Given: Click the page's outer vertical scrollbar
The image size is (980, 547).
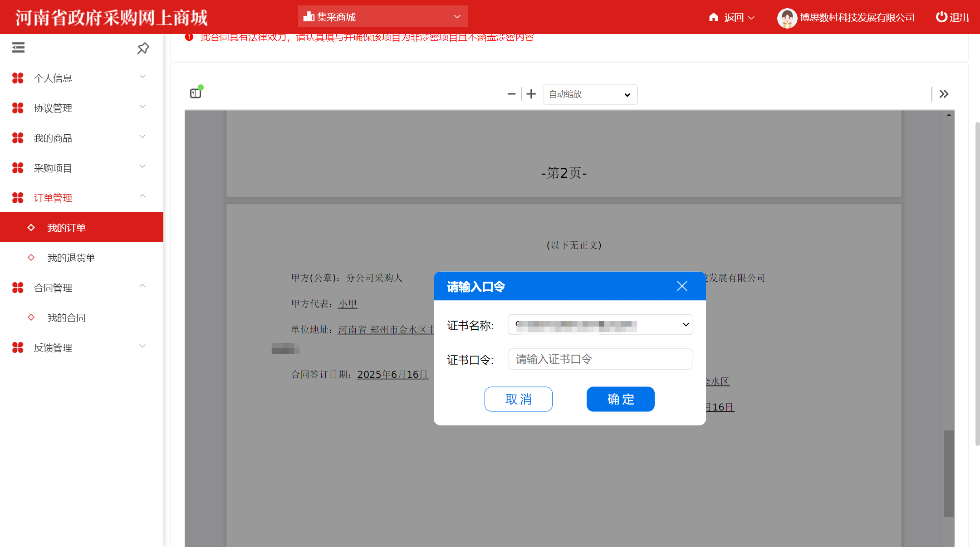Looking at the screenshot, I should 977,283.
